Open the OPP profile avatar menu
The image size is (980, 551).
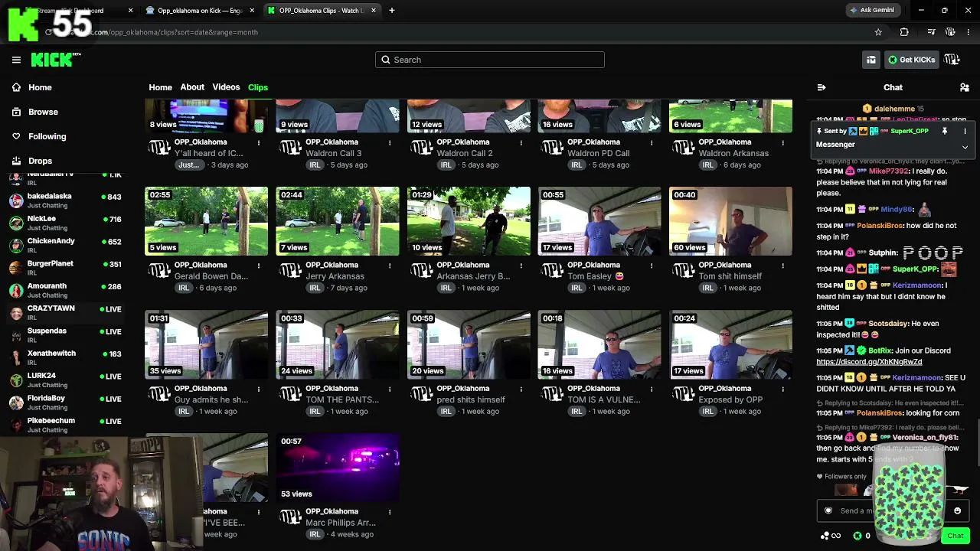pyautogui.click(x=952, y=60)
